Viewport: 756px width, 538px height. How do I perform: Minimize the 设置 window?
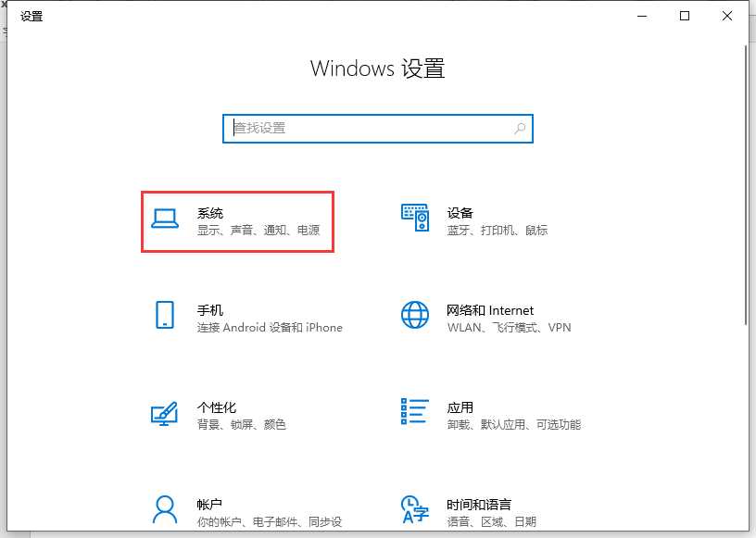coord(642,16)
